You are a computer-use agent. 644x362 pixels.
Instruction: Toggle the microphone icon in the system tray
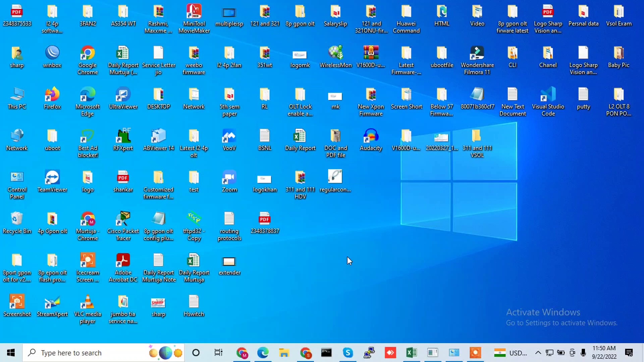(x=584, y=353)
